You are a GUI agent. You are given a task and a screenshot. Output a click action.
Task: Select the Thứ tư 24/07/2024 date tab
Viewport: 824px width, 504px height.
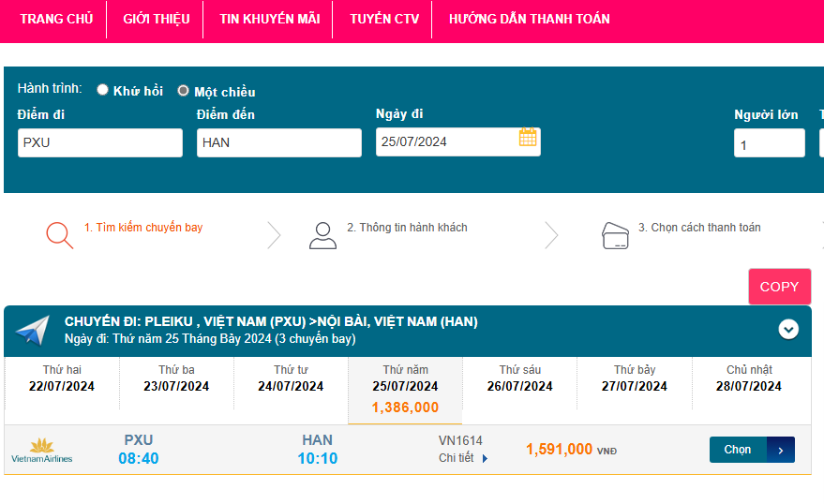291,378
